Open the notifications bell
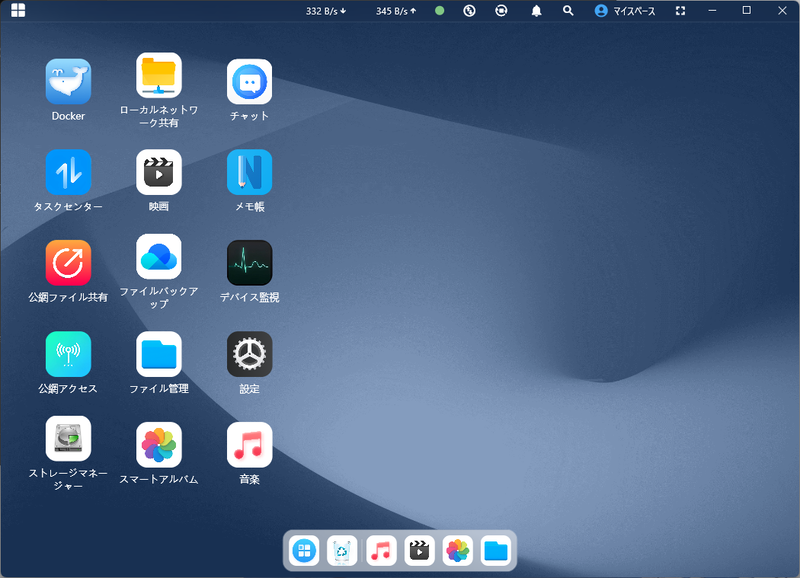800x578 pixels. [536, 11]
